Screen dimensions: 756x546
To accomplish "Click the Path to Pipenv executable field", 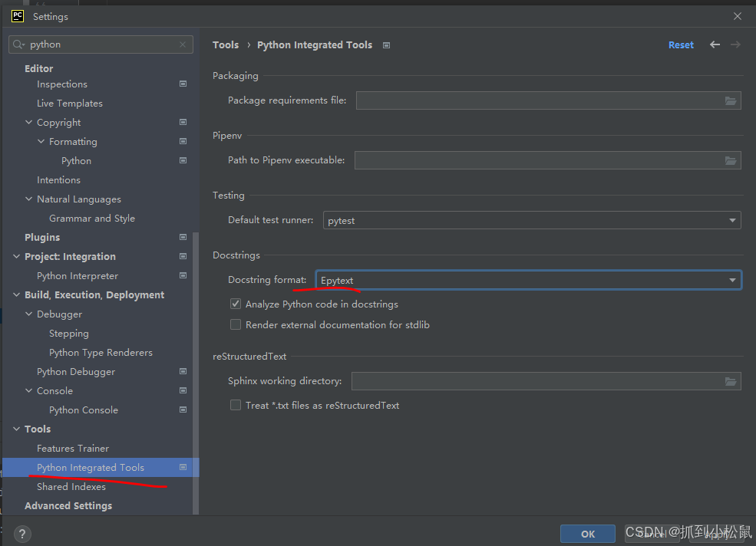I will (x=548, y=160).
